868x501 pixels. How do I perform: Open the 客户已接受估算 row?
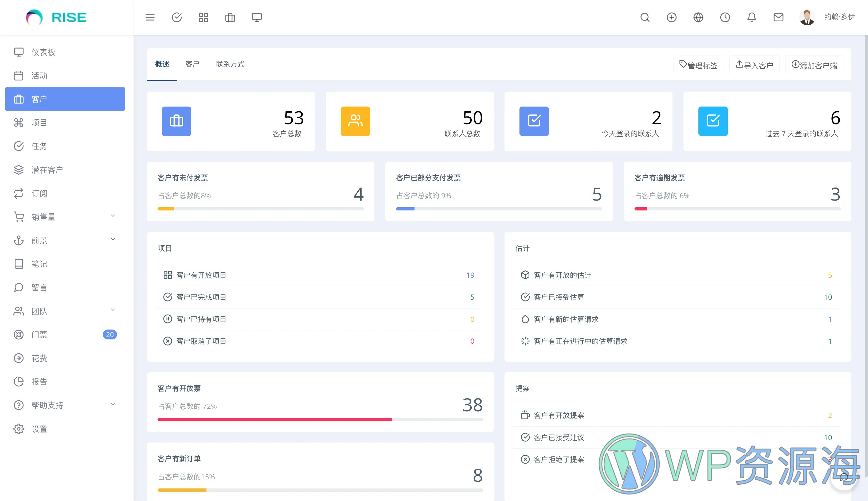coord(677,297)
